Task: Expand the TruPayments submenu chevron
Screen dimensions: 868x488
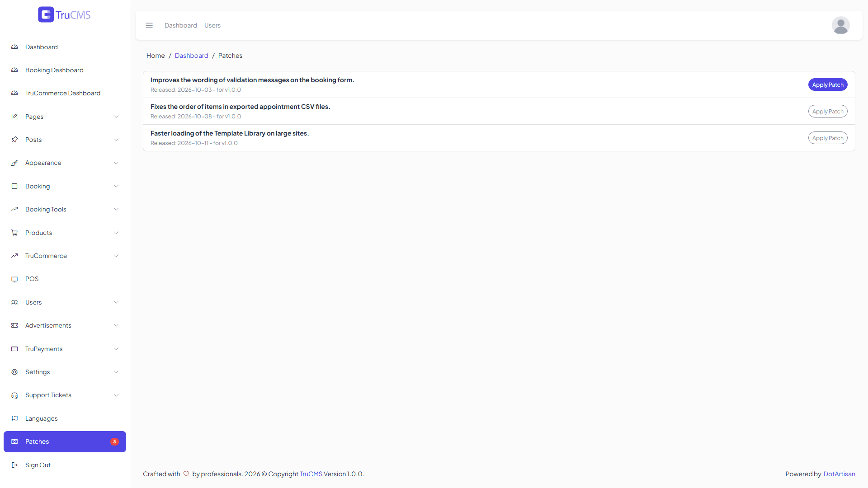Action: point(116,349)
